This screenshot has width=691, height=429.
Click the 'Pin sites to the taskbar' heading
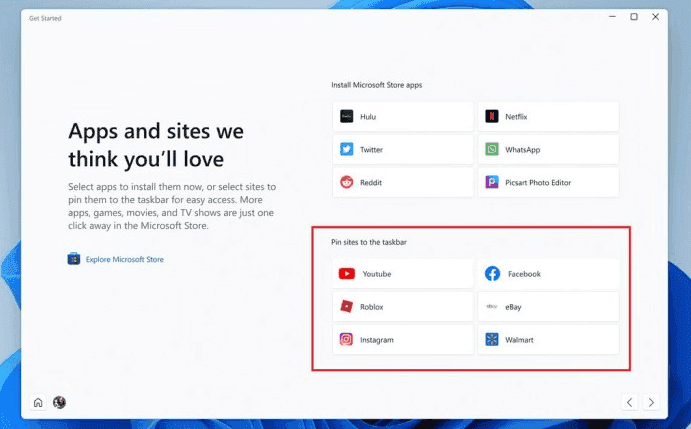click(x=369, y=242)
